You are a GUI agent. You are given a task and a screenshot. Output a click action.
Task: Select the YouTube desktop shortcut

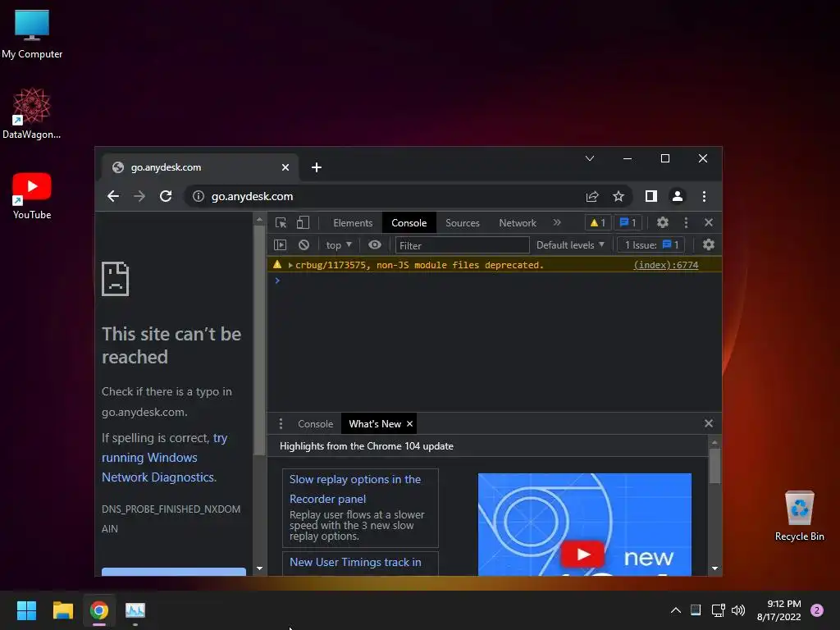(x=32, y=196)
